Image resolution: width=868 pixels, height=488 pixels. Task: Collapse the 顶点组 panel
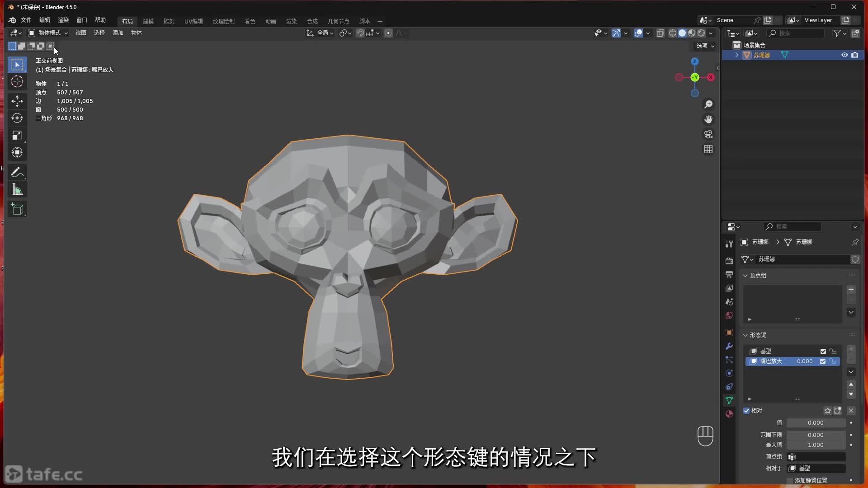point(745,276)
